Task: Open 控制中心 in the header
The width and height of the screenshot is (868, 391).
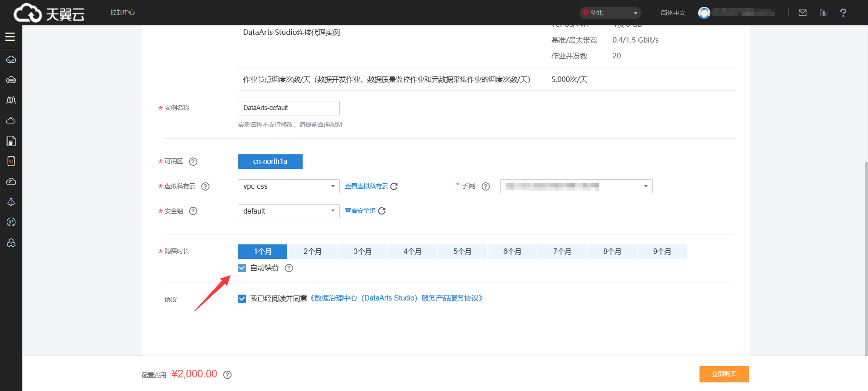Action: point(122,12)
